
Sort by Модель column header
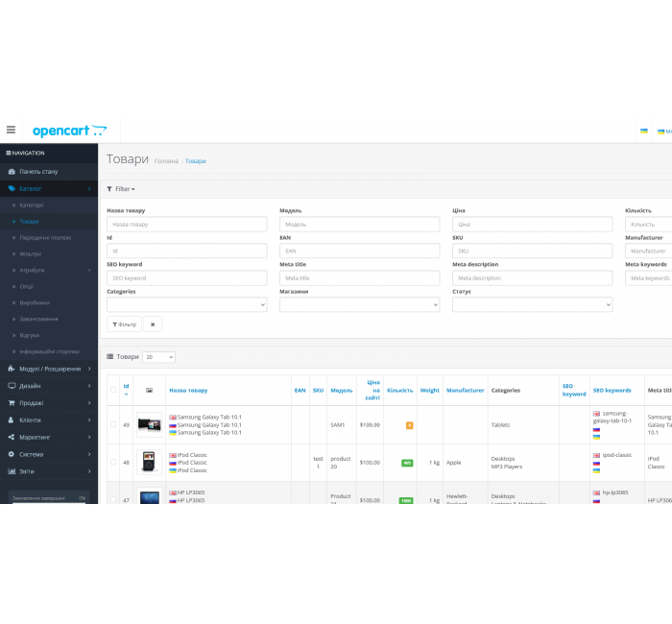(342, 391)
